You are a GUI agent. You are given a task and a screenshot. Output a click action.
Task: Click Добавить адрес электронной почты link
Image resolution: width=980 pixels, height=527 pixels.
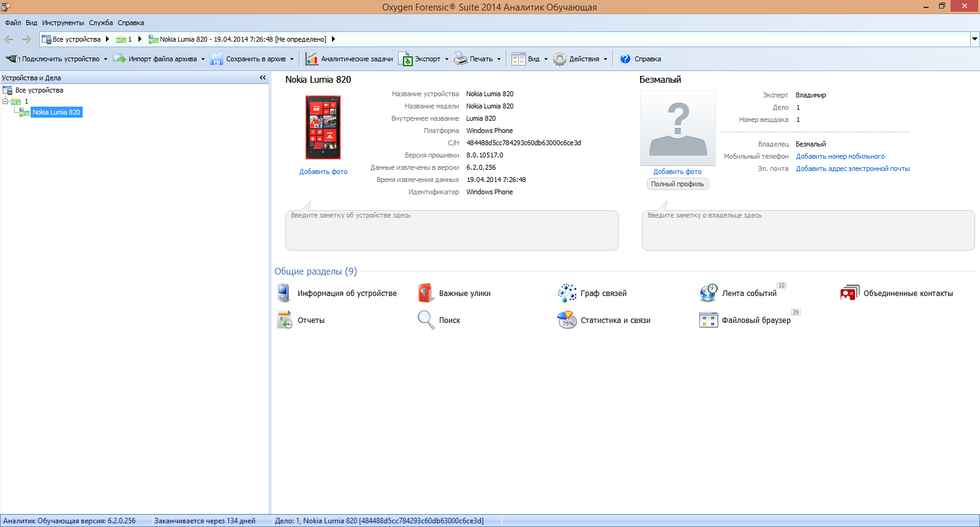pyautogui.click(x=853, y=169)
